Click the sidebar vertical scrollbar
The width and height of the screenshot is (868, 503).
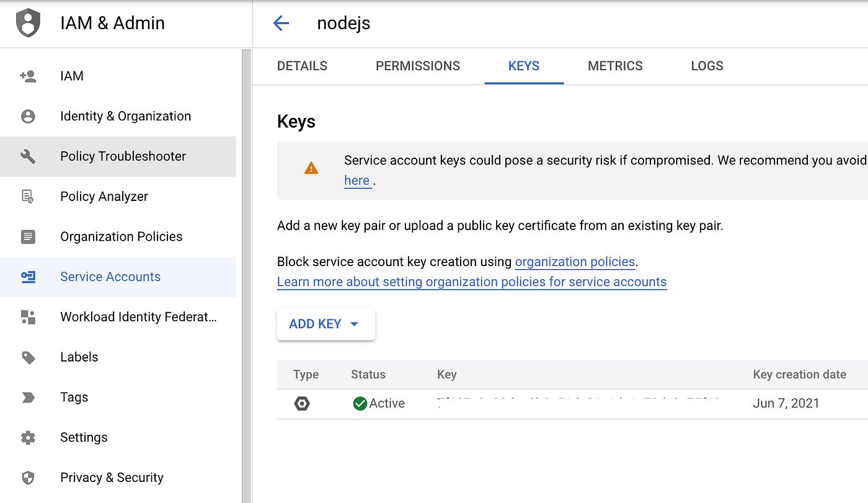click(x=247, y=276)
